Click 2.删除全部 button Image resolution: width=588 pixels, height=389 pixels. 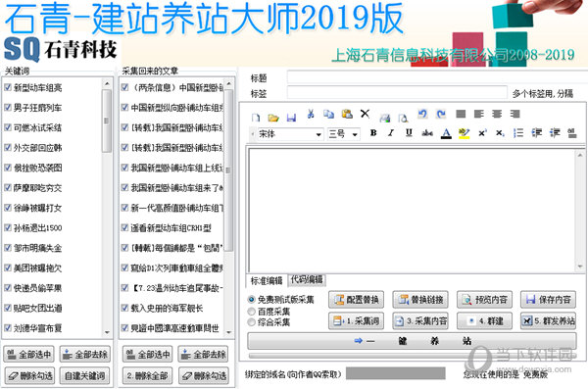pos(147,376)
